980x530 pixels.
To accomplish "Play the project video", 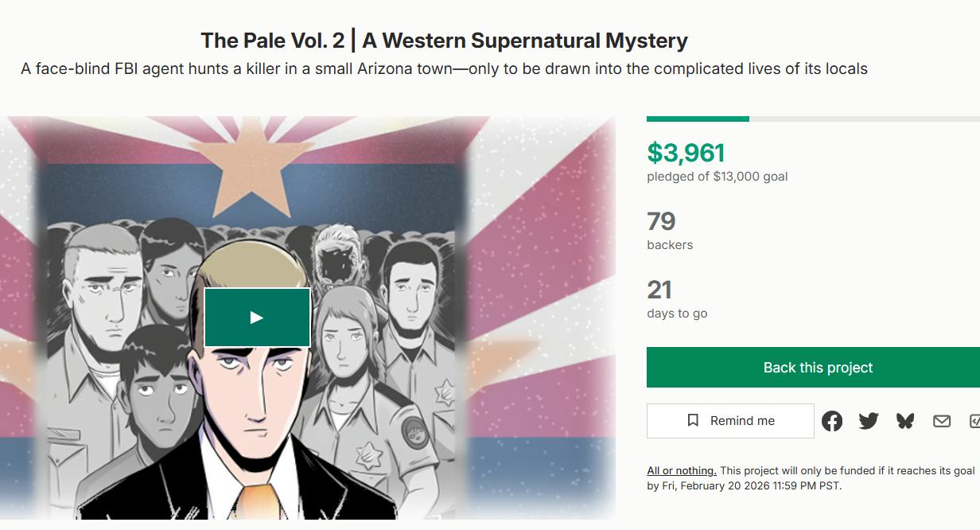I will (257, 318).
